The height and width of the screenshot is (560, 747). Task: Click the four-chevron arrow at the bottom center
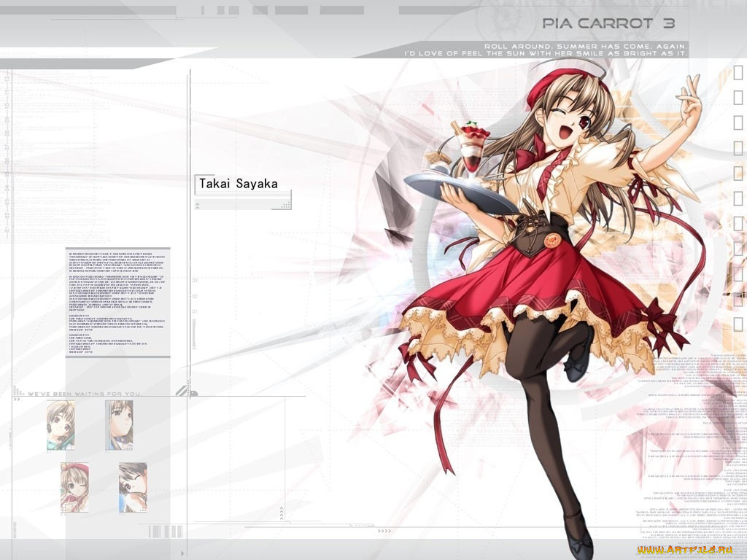pos(384,532)
